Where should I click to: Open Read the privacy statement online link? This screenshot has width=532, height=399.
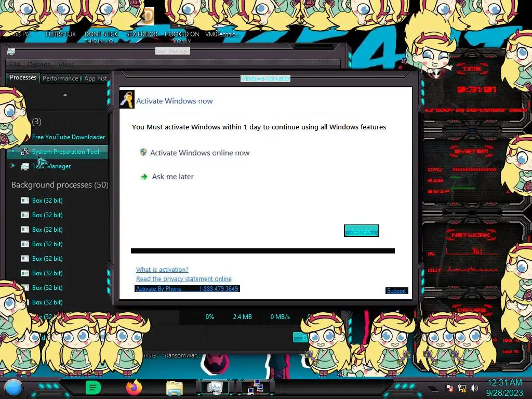click(x=183, y=278)
